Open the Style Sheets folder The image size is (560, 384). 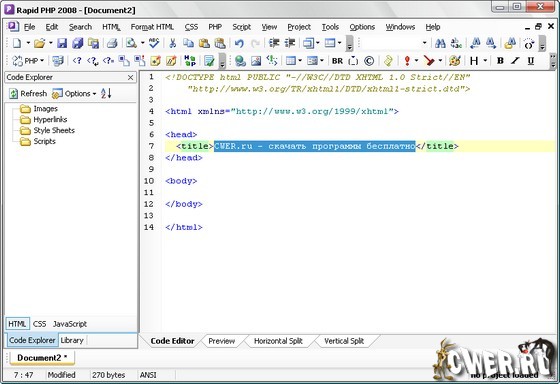click(x=54, y=130)
